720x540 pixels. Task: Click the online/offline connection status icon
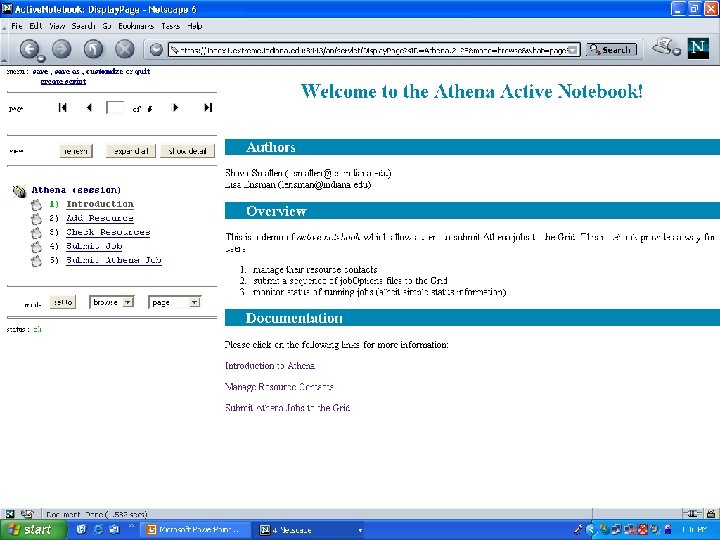692,514
